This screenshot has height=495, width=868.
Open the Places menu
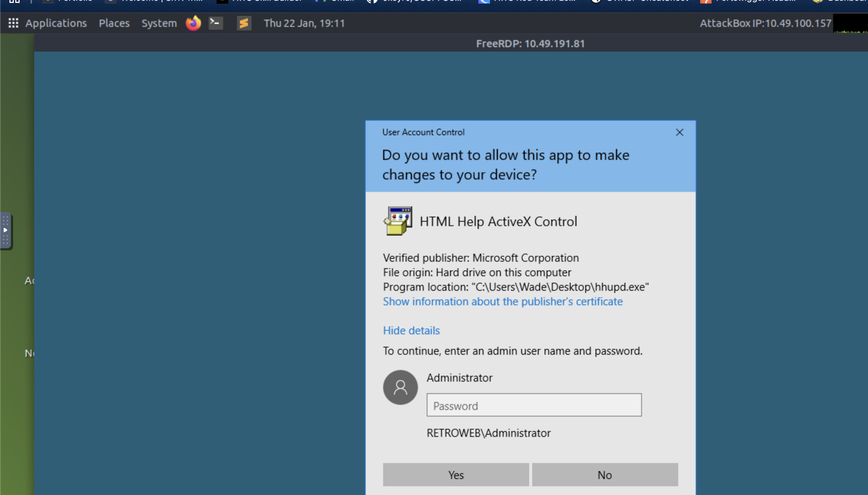tap(114, 23)
